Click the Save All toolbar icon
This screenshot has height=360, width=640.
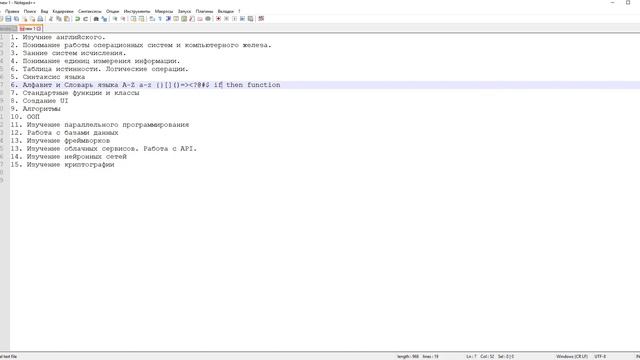(x=16, y=19)
